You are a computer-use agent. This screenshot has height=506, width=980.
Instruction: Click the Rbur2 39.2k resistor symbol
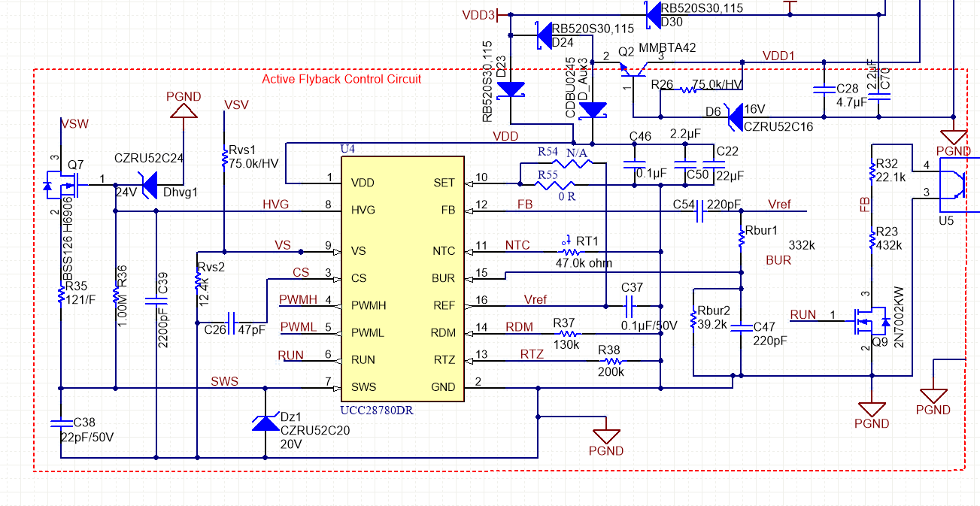coord(693,320)
